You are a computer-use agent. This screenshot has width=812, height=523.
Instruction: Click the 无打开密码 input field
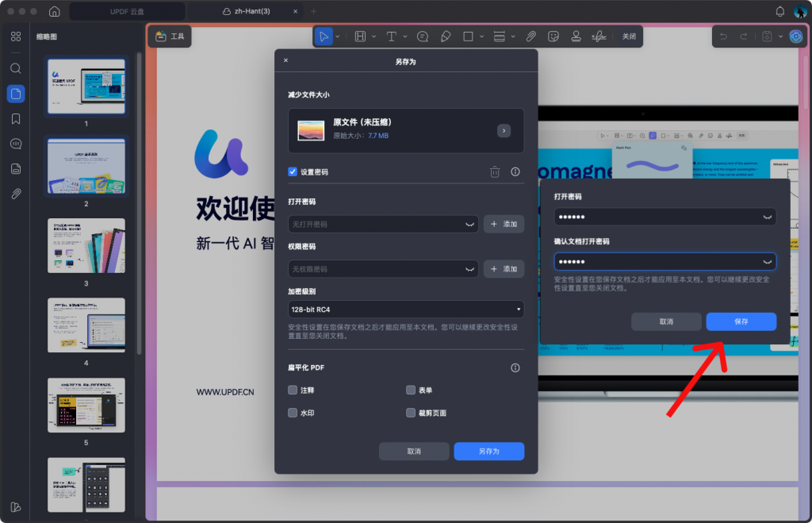tap(383, 225)
